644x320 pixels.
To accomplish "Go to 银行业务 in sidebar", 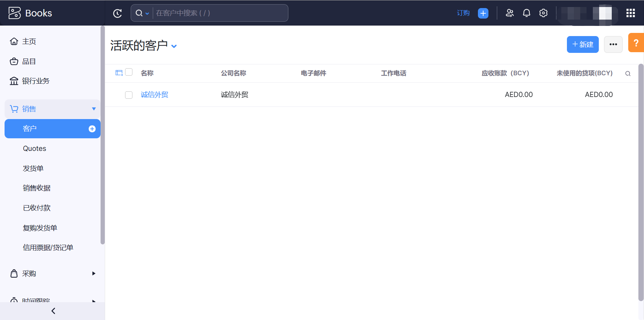I will 36,81.
